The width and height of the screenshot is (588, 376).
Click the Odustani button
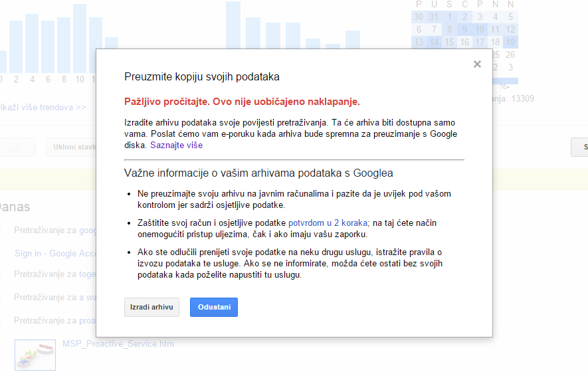coord(214,307)
